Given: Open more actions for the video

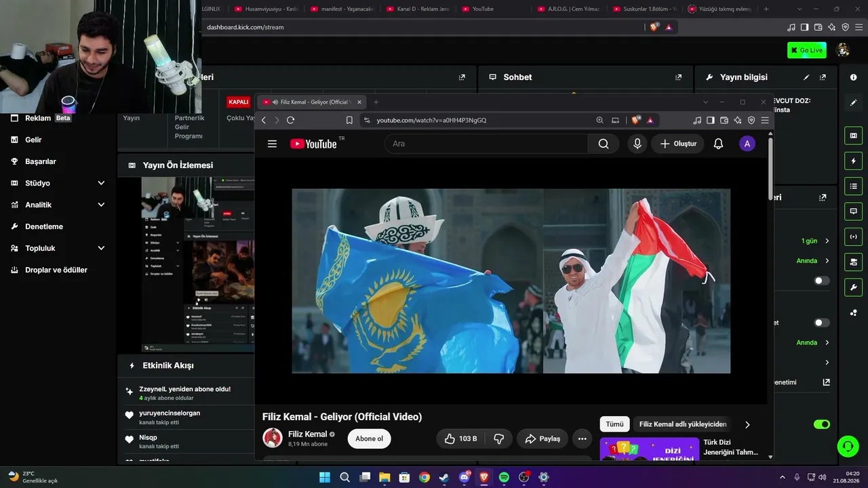Looking at the screenshot, I should (x=582, y=439).
